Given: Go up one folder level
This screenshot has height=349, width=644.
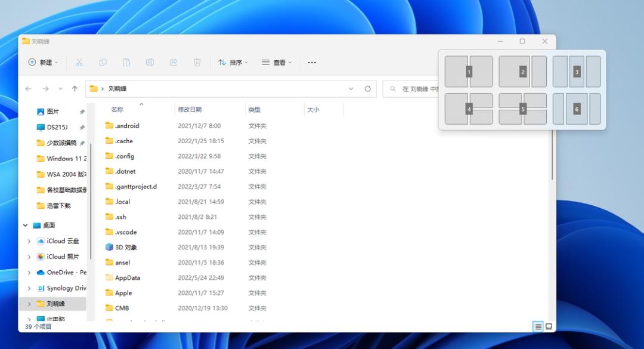Looking at the screenshot, I should coord(75,89).
